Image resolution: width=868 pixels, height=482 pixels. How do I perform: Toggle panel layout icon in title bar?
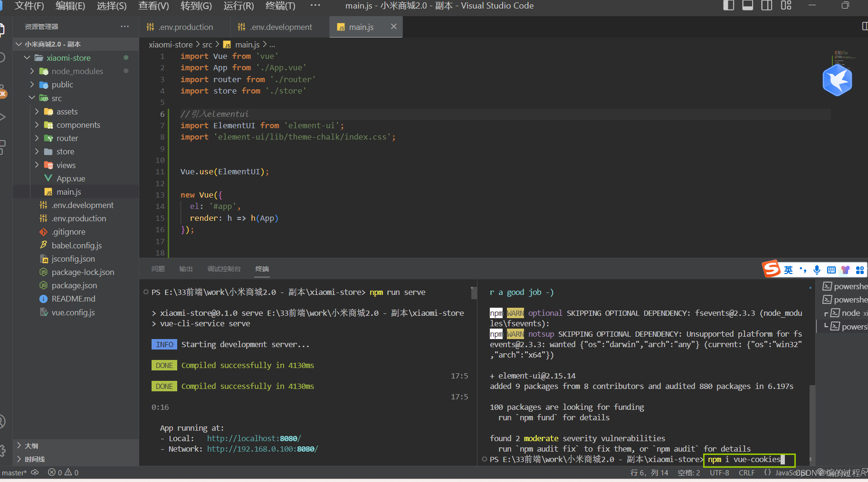[748, 6]
